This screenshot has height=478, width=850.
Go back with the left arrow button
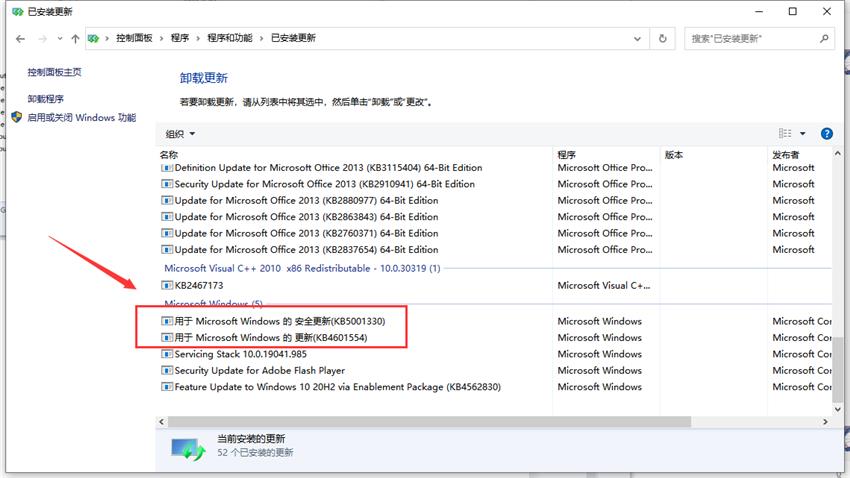tap(21, 38)
